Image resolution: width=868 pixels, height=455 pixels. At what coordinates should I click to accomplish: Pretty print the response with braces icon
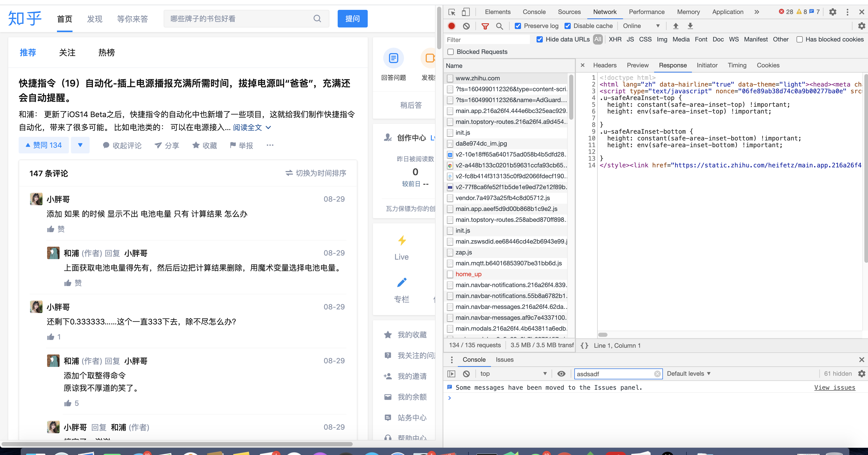[x=585, y=345]
